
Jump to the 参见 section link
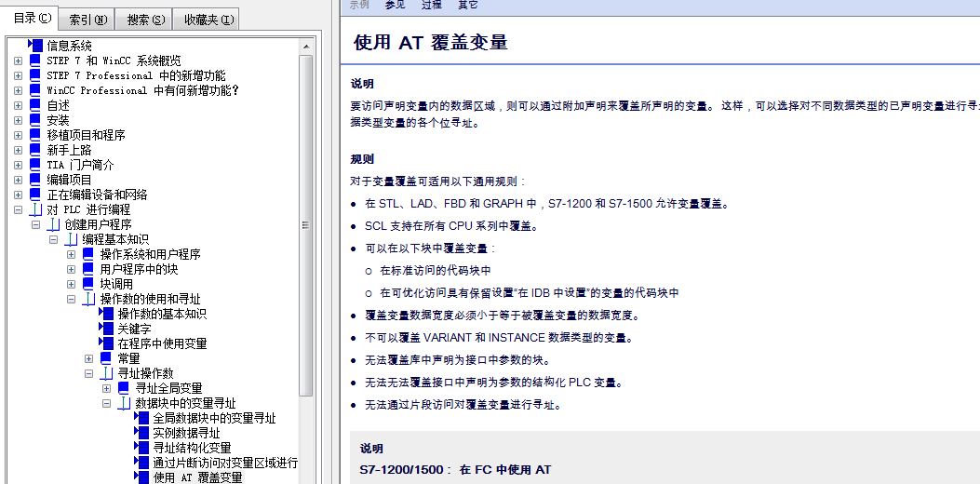click(x=395, y=5)
